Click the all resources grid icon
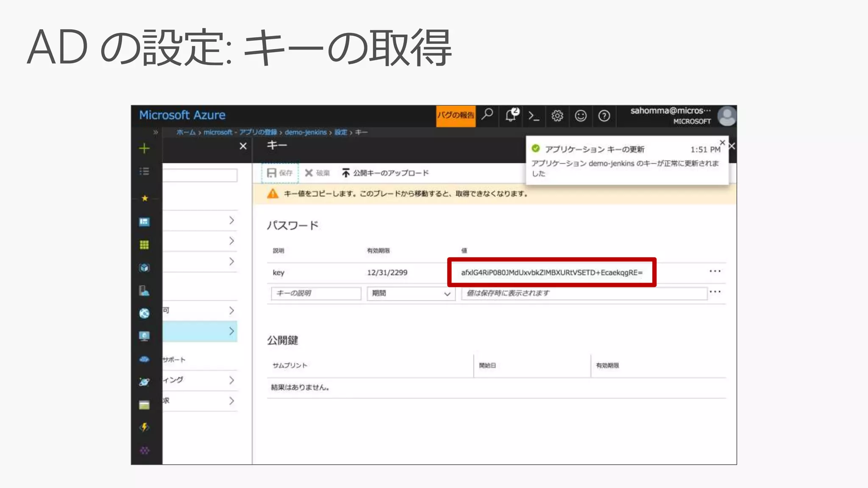 [x=144, y=245]
